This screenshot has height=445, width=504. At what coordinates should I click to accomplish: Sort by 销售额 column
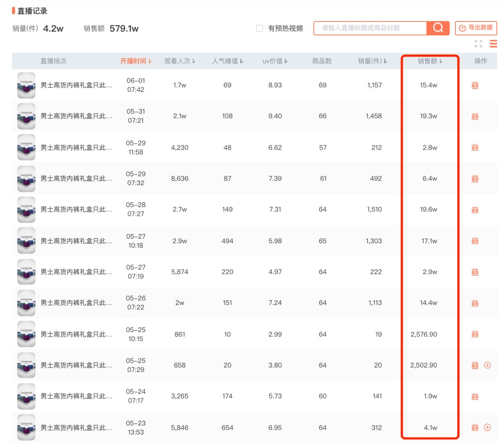pyautogui.click(x=430, y=61)
